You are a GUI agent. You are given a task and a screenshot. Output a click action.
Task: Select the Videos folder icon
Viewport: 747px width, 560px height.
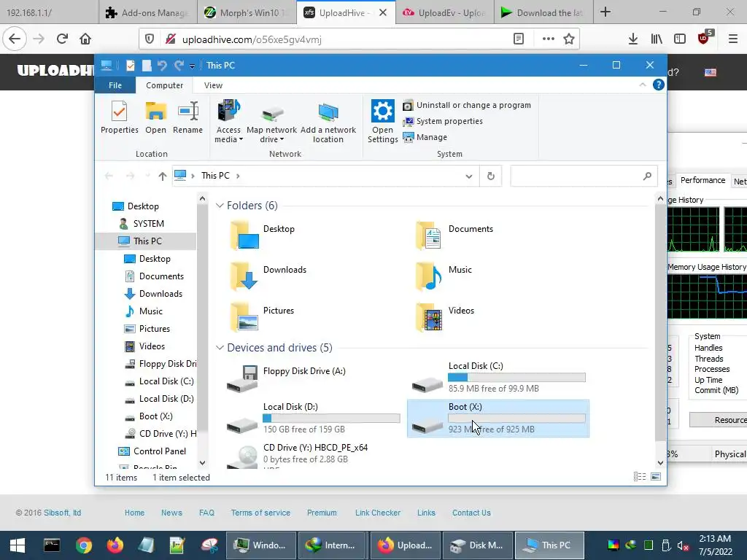click(x=429, y=317)
